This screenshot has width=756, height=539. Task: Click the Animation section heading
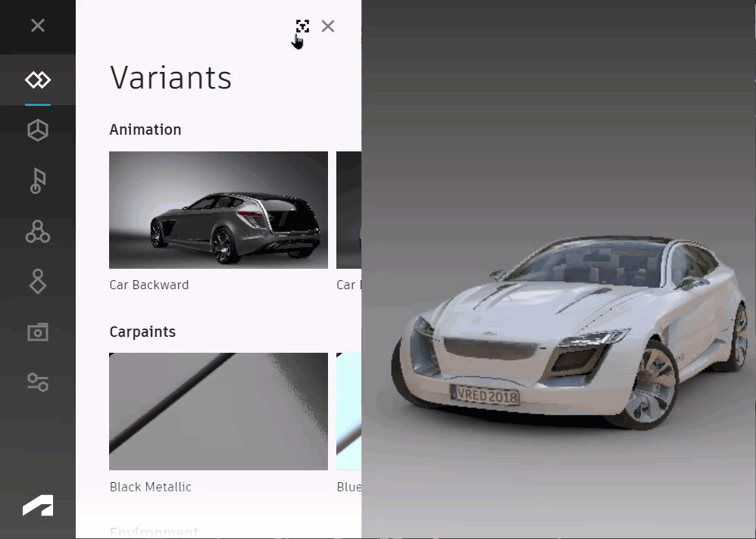pos(145,129)
